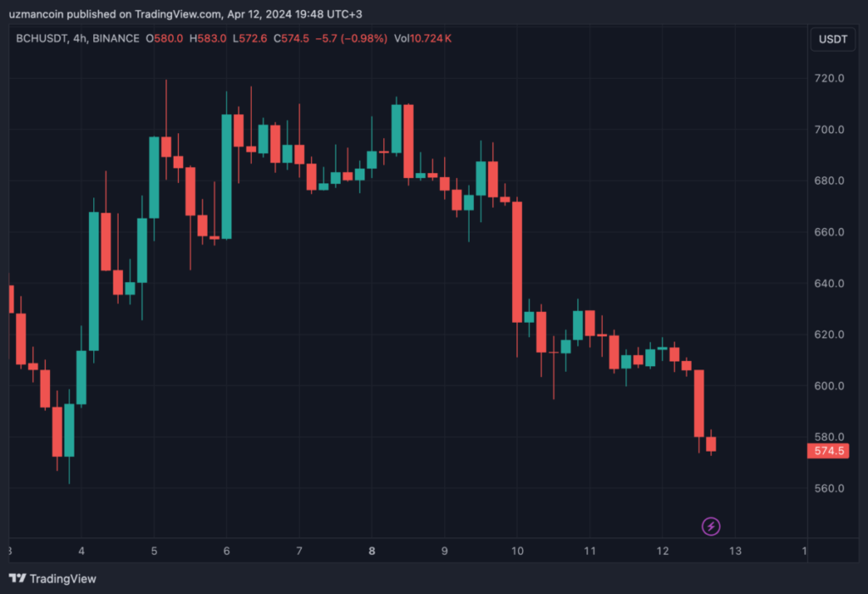The image size is (868, 594).
Task: Click the purple lightning bolt icon
Action: coord(711,527)
